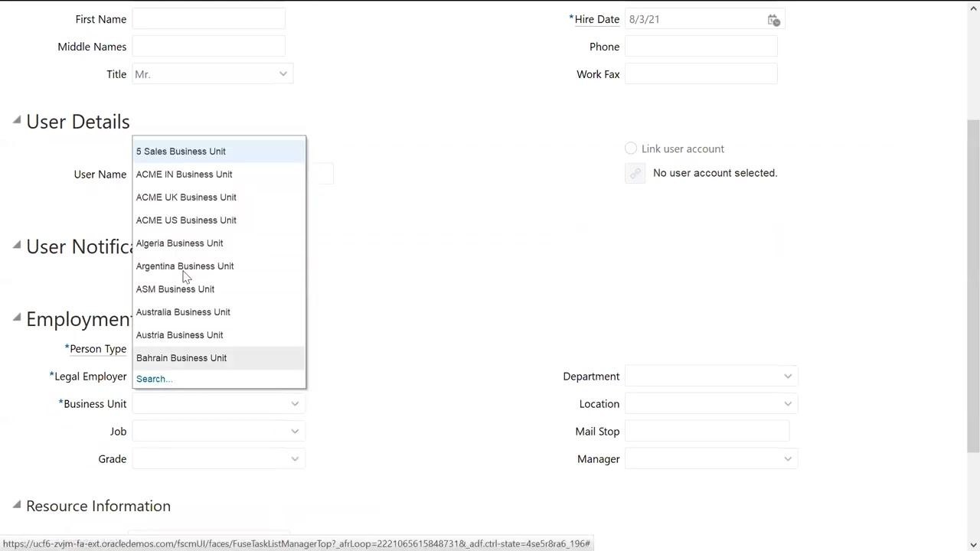Open the Job dropdown
The image size is (980, 551).
pos(295,432)
